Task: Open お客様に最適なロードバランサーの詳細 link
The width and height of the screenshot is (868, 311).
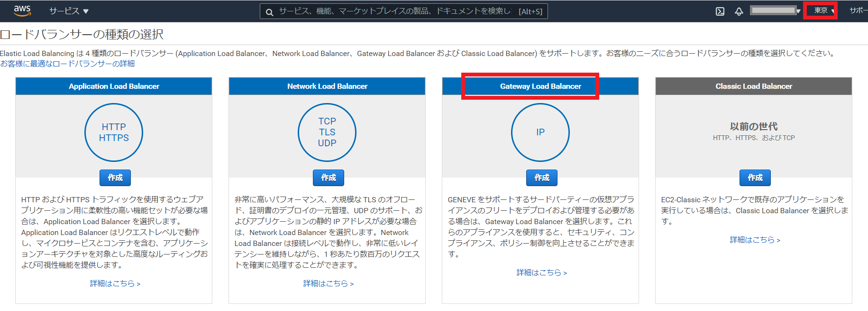Action: [67, 64]
